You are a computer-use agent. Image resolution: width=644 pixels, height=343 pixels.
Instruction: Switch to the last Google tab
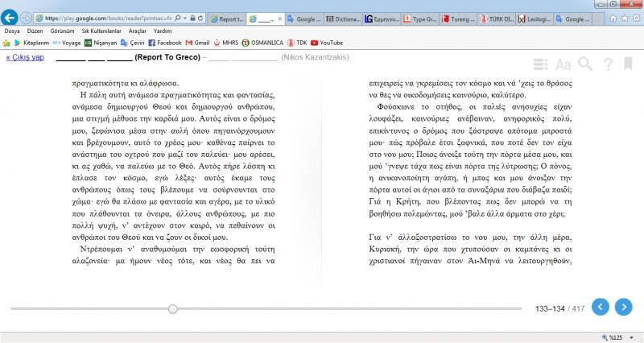tap(574, 19)
